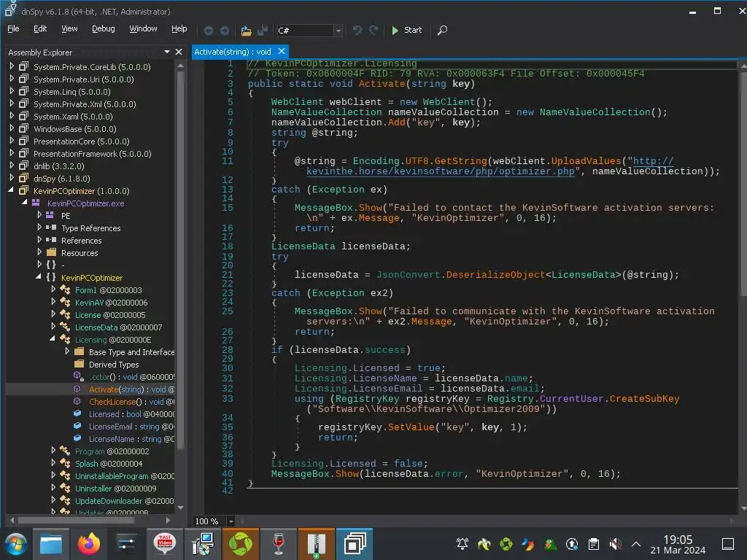Select the .cctor() static constructor

[131, 377]
